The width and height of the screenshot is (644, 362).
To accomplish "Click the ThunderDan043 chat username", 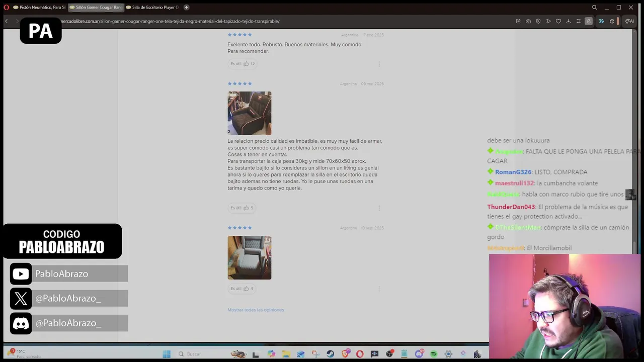I will 511,207.
